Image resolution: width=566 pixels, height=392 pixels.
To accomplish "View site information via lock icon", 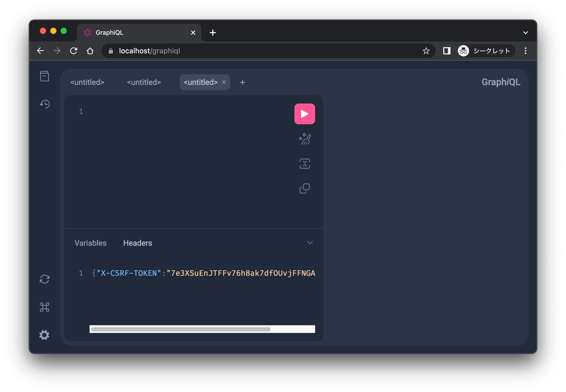I will click(x=111, y=51).
